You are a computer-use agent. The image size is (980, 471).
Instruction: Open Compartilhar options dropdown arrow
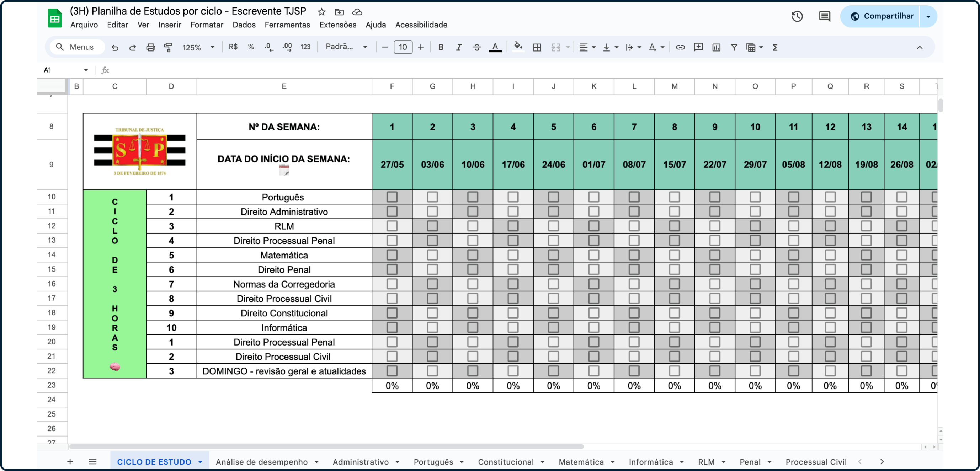928,16
